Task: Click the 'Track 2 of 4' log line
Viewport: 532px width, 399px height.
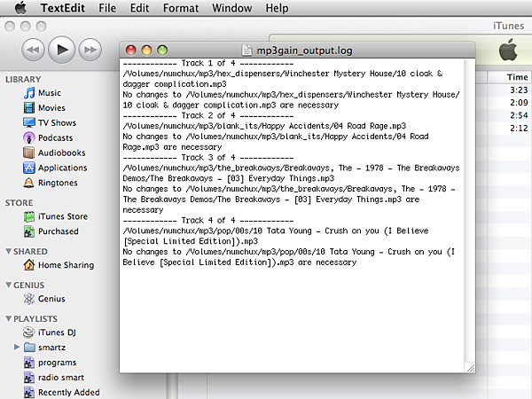Action: [x=208, y=115]
